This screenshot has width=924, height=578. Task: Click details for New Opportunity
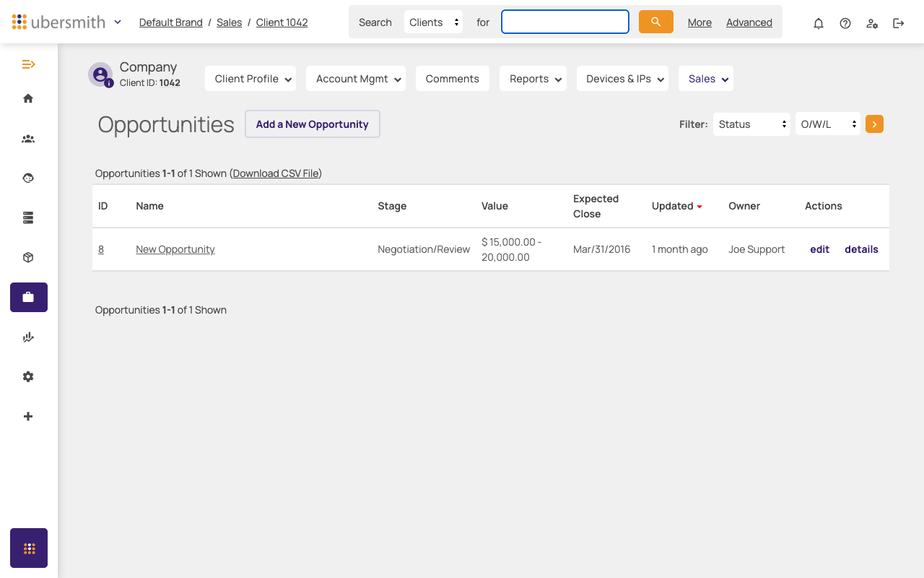click(x=861, y=249)
